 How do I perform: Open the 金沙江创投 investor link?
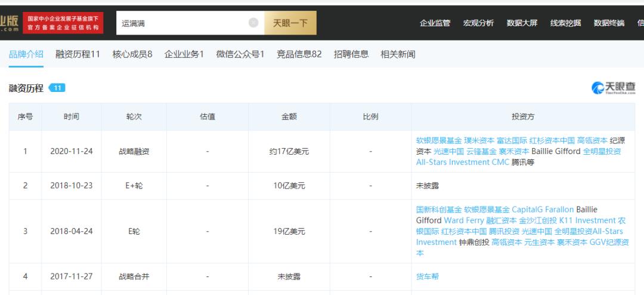(538, 220)
